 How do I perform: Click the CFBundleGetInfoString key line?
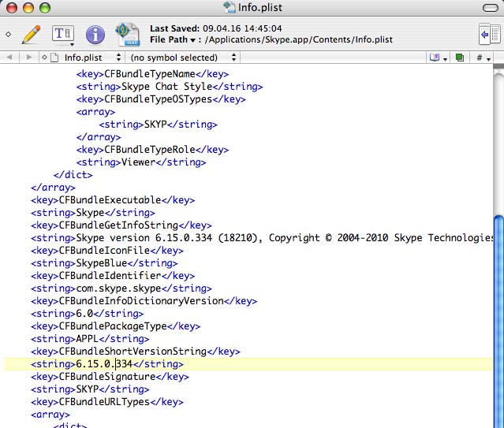pos(121,225)
